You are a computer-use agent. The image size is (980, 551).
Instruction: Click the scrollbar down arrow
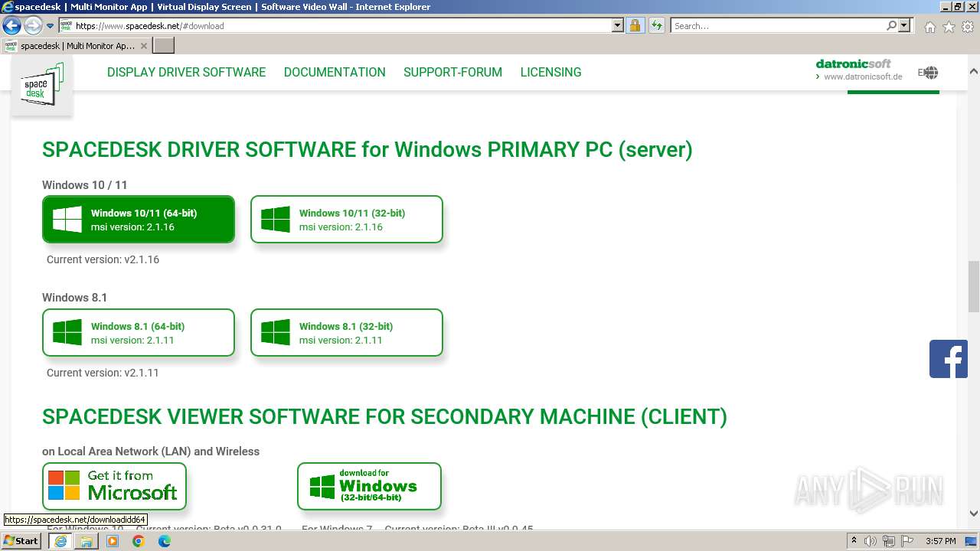tap(973, 514)
